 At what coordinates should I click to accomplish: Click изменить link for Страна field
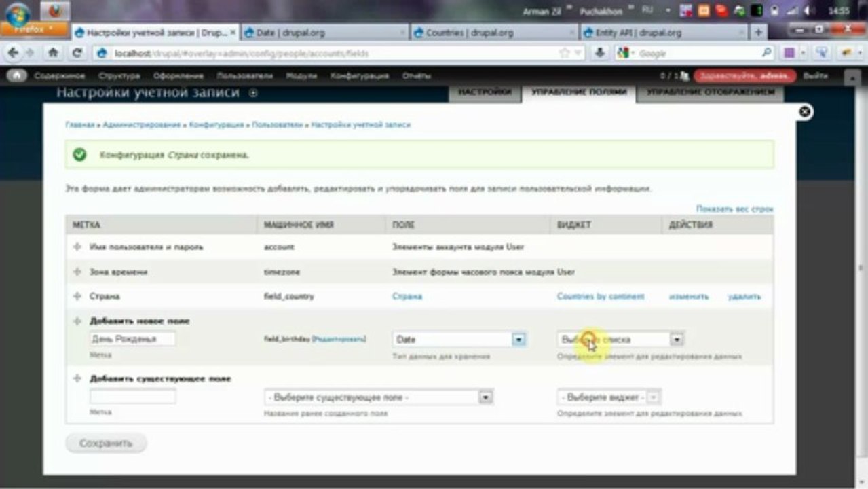tap(688, 297)
